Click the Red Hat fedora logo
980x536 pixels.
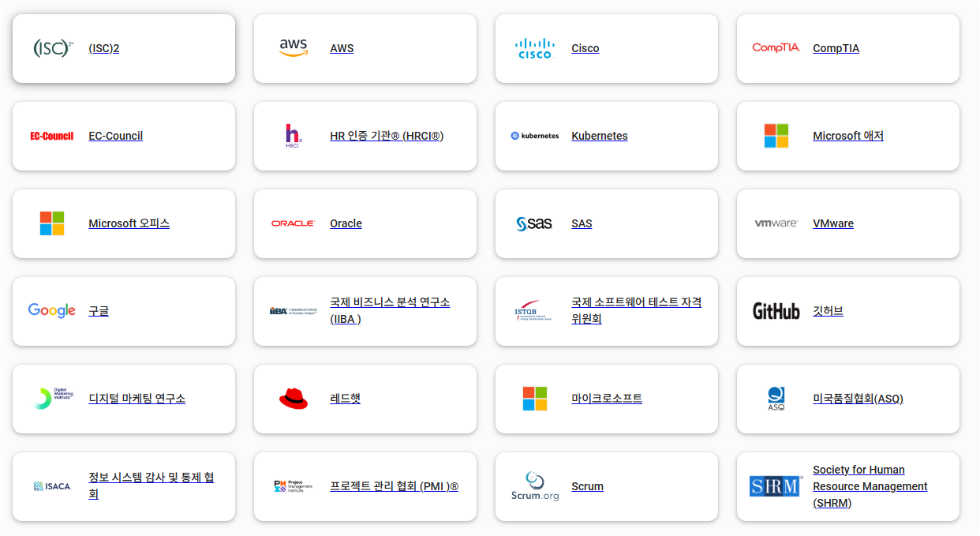click(293, 399)
